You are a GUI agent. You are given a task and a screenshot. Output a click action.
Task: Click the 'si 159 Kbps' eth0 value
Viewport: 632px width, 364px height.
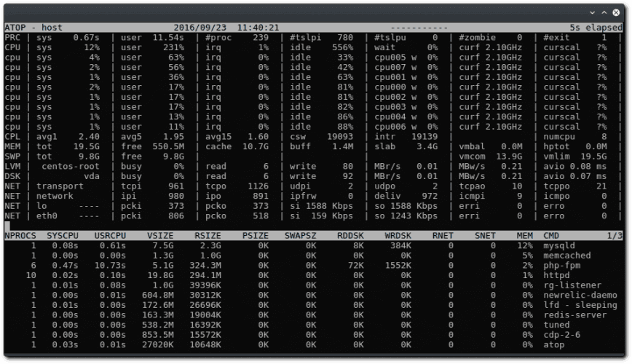(x=321, y=215)
